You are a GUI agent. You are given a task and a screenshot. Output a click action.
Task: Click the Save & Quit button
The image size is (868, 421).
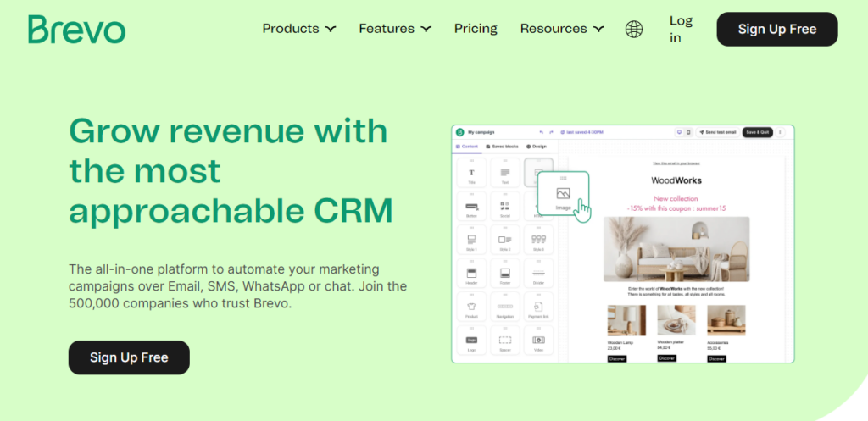click(x=757, y=132)
